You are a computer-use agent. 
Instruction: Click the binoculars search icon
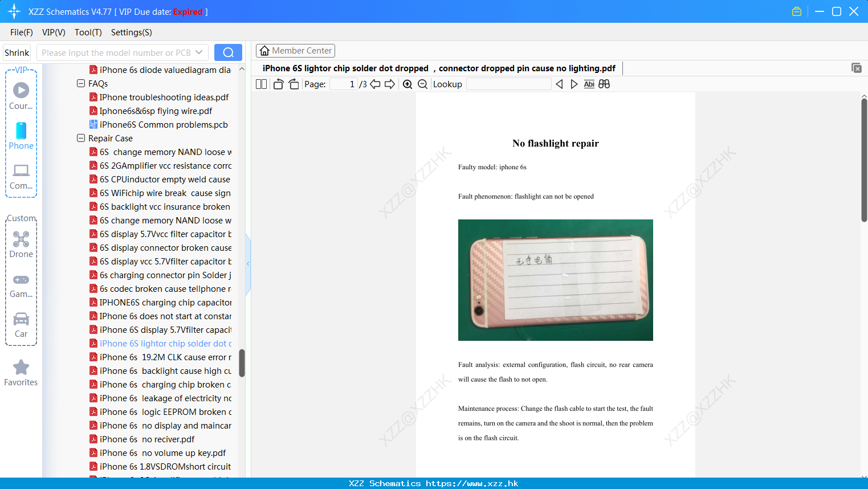point(604,84)
